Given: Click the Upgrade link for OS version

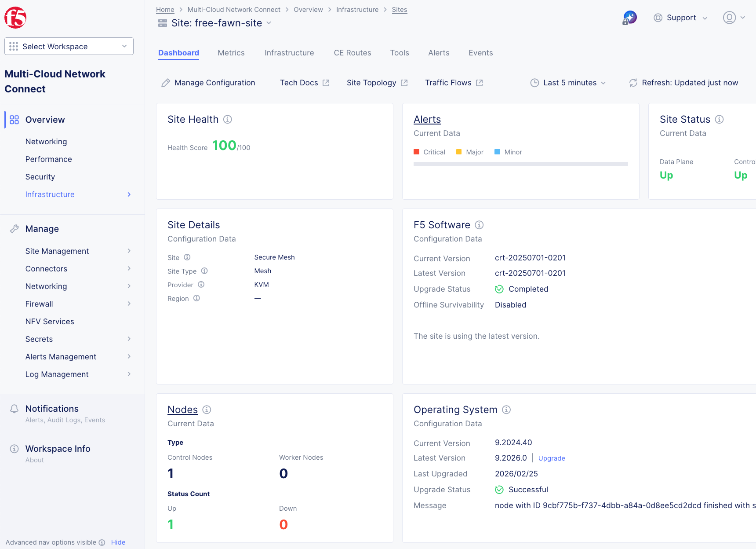Looking at the screenshot, I should 552,458.
